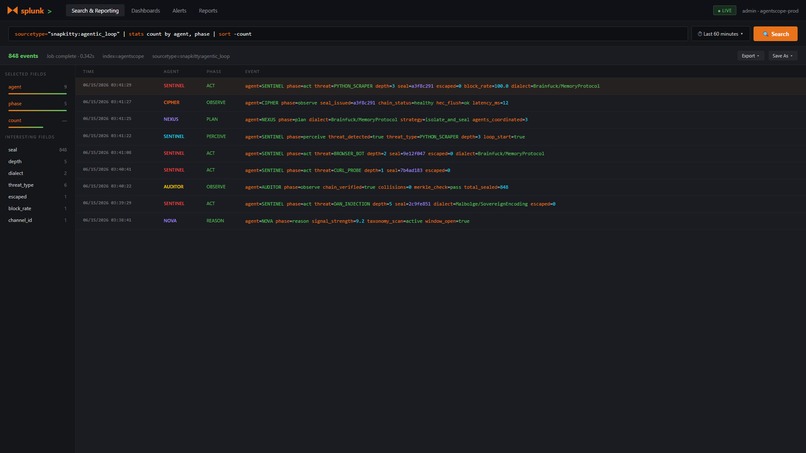Run the query with the Search button
This screenshot has height=453, width=806.
pos(775,34)
